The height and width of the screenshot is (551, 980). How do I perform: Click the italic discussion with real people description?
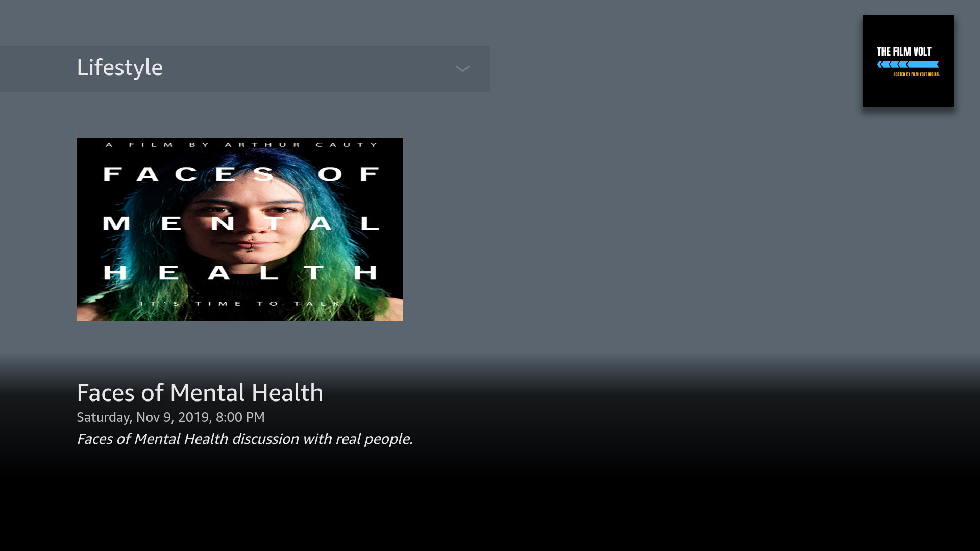pos(244,439)
